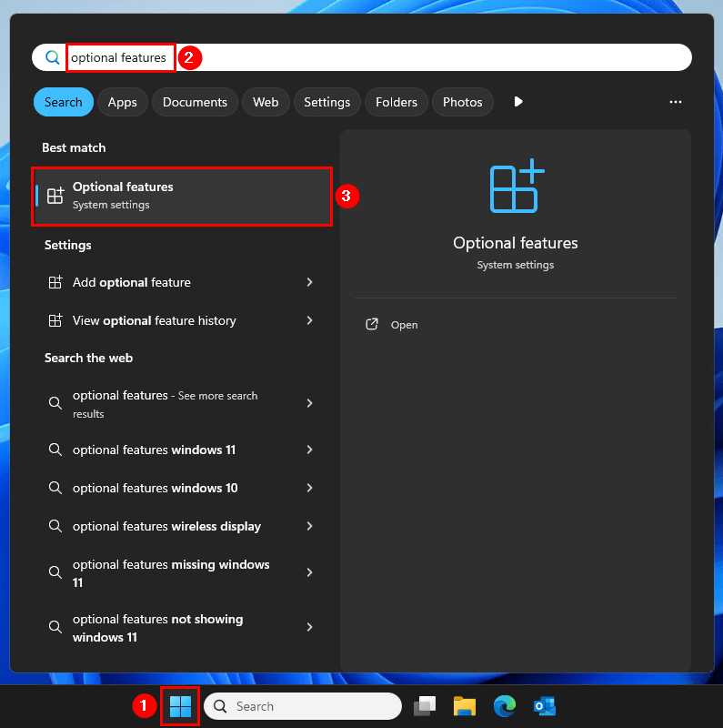
Task: Click the taskbar Search box
Action: click(303, 706)
